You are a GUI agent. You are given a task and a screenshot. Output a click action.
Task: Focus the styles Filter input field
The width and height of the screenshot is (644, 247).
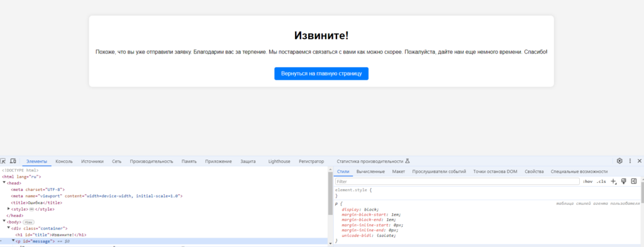(x=457, y=182)
